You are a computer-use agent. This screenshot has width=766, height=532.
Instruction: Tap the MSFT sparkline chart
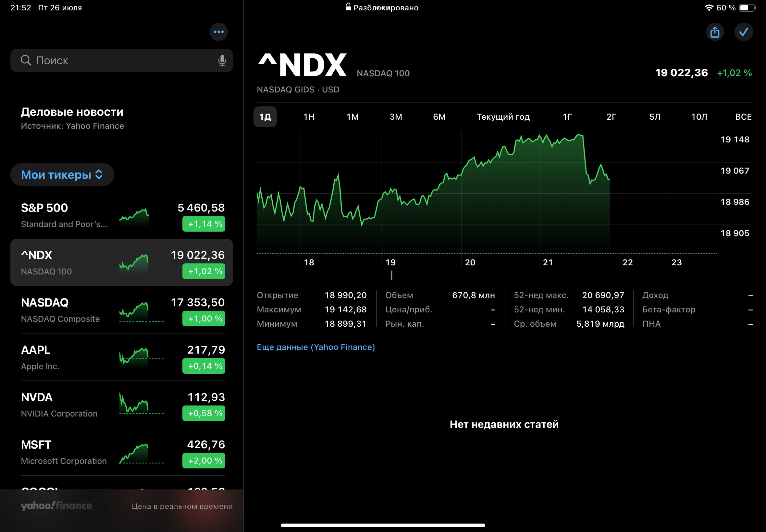(x=142, y=453)
